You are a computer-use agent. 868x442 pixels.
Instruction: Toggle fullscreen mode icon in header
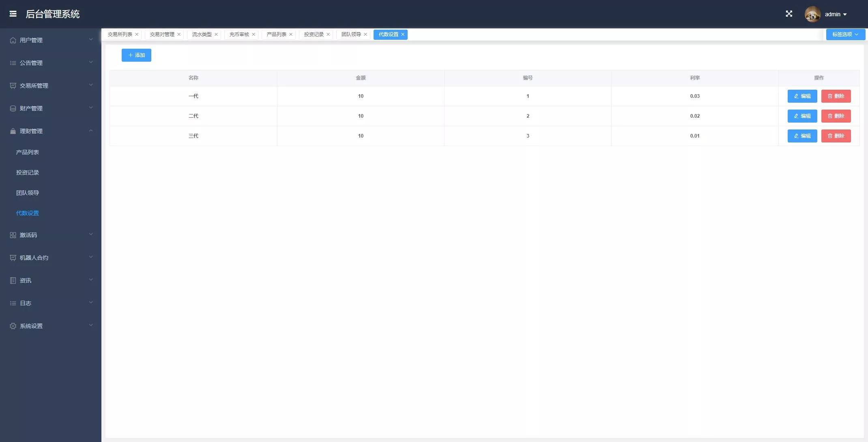click(789, 14)
